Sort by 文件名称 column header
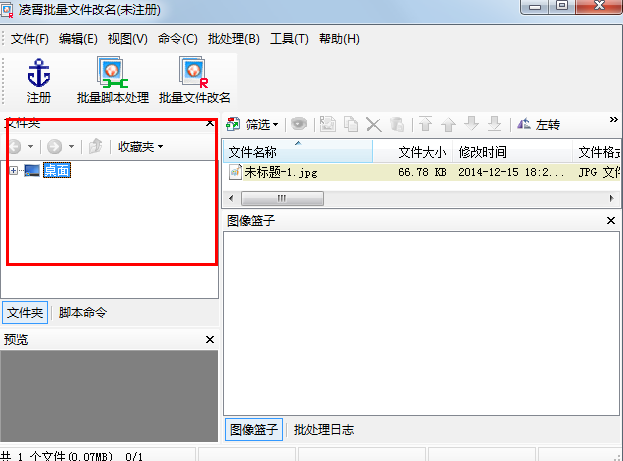The width and height of the screenshot is (623, 461). [298, 151]
